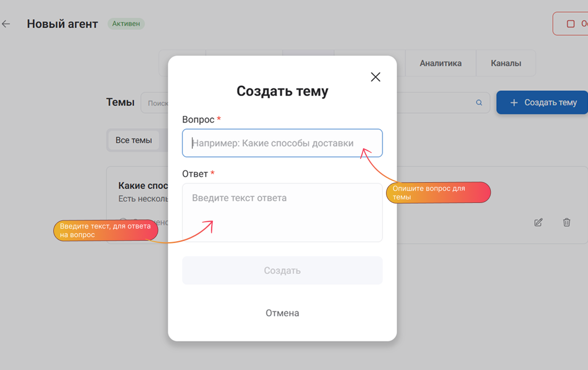Click the Поиск topics search field
588x370 pixels.
point(155,103)
